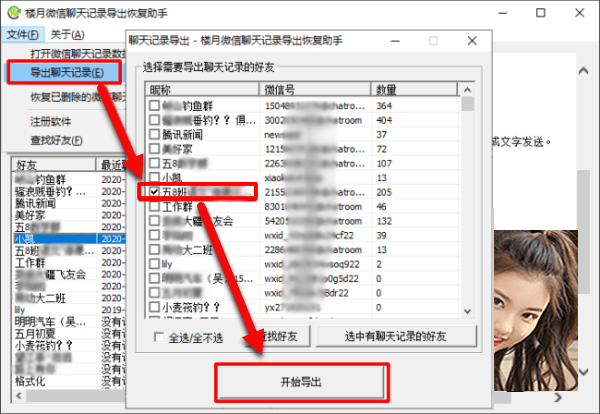Viewport: 600px width, 414px height.
Task: Check the 工作群 checkbox in export list
Action: coord(155,206)
